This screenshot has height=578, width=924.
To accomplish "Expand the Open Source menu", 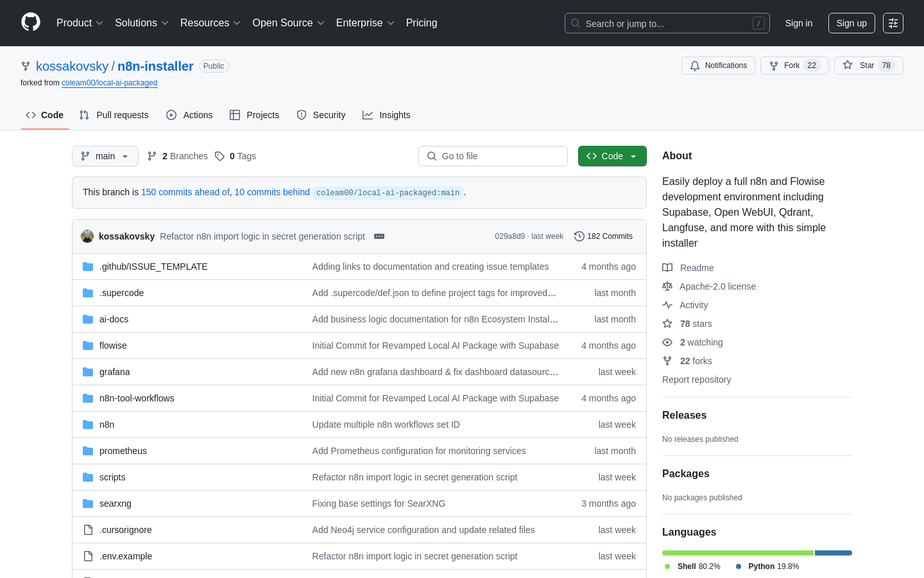I will [289, 23].
